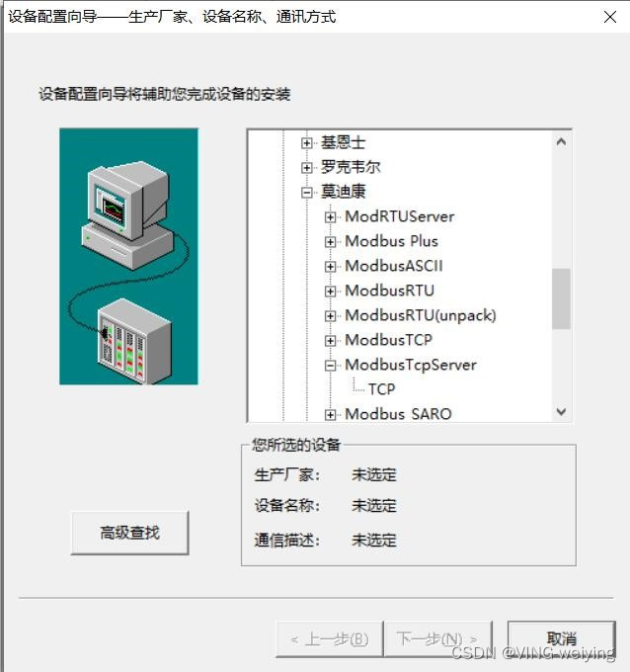Image resolution: width=630 pixels, height=672 pixels.
Task: Select the 莫迪康 tree label
Action: (x=344, y=192)
